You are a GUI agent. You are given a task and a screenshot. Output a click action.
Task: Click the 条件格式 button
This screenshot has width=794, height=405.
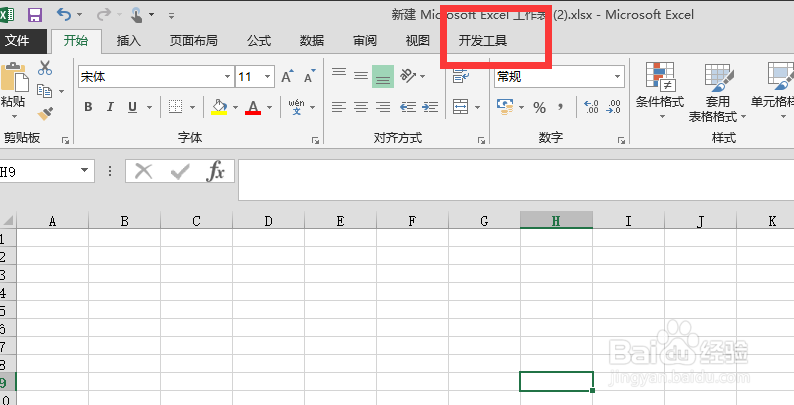click(660, 91)
